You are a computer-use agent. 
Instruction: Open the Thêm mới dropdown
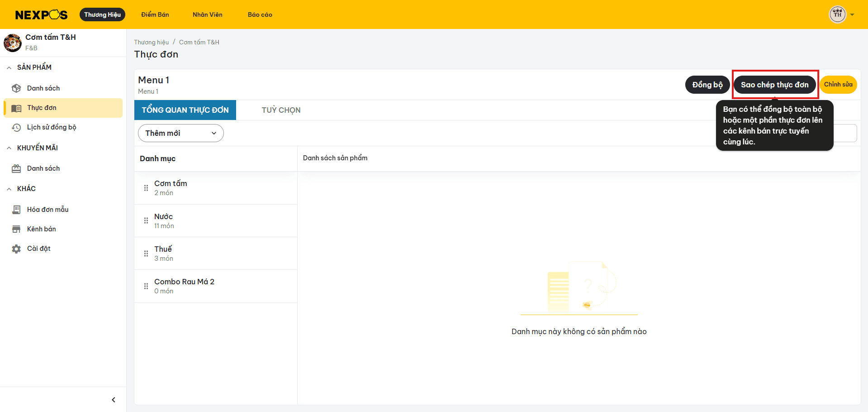click(x=180, y=133)
